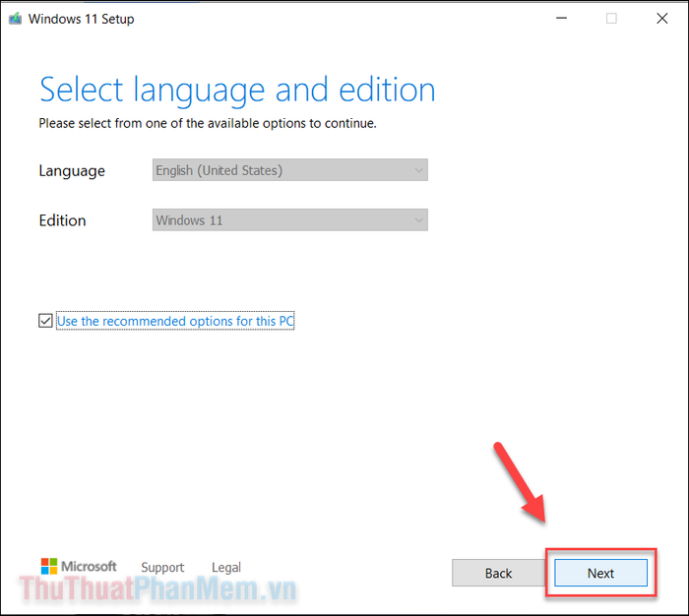Click the Language field label

(x=72, y=171)
